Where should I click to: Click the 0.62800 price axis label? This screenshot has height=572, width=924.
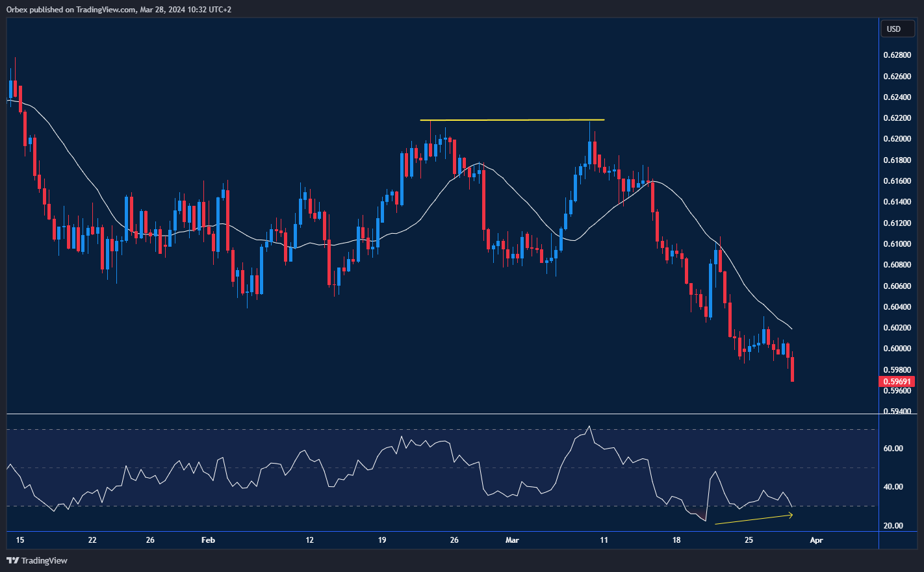coord(897,55)
